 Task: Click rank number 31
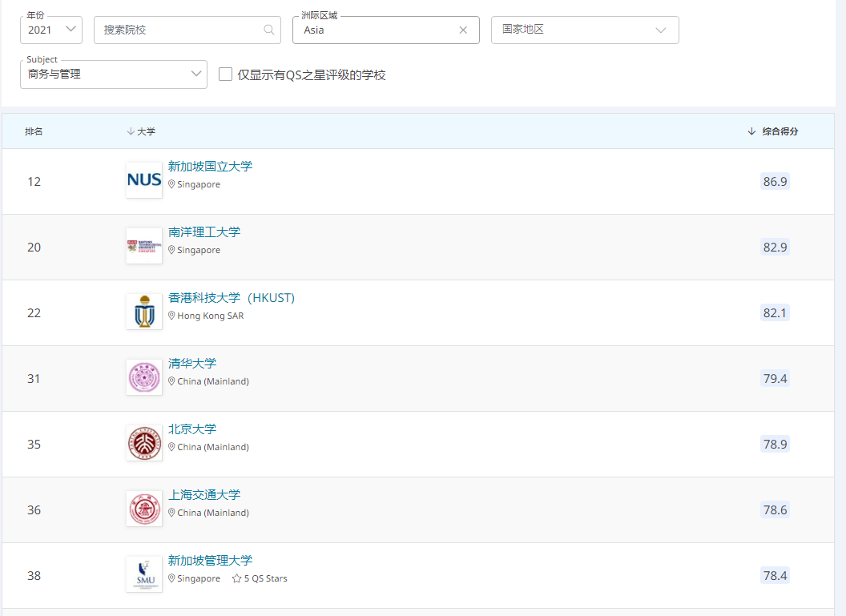point(34,379)
